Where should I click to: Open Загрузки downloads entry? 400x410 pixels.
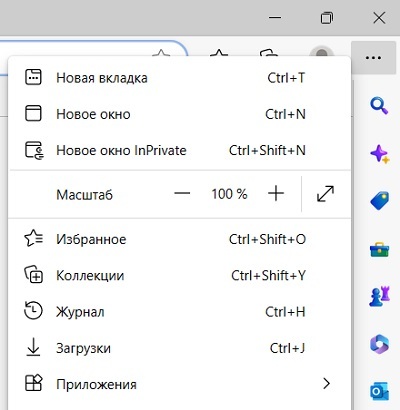click(x=180, y=348)
